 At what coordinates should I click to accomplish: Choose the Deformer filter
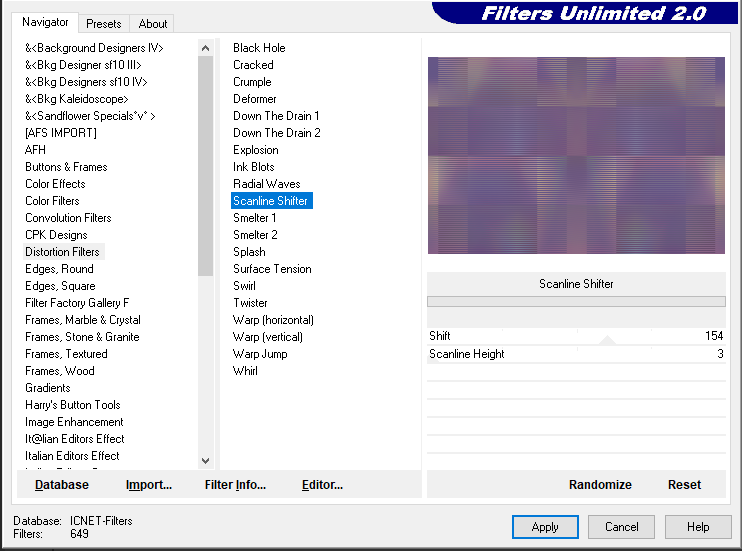(x=255, y=99)
